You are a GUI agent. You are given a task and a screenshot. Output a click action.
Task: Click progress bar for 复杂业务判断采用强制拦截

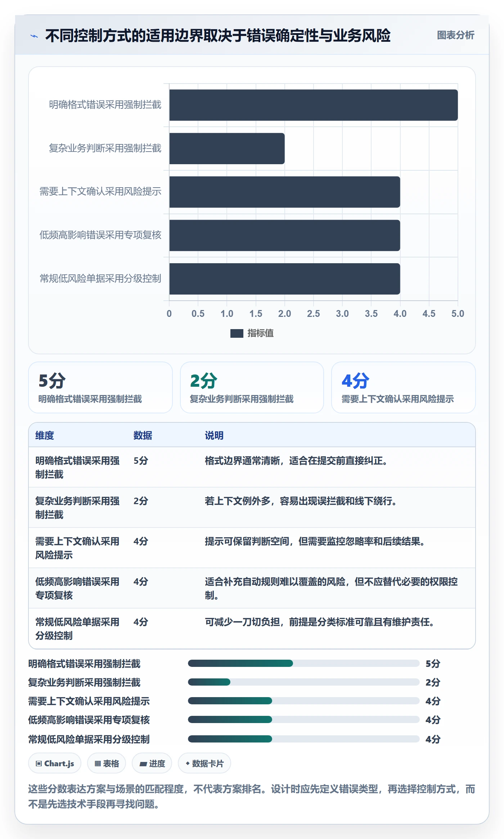[303, 682]
